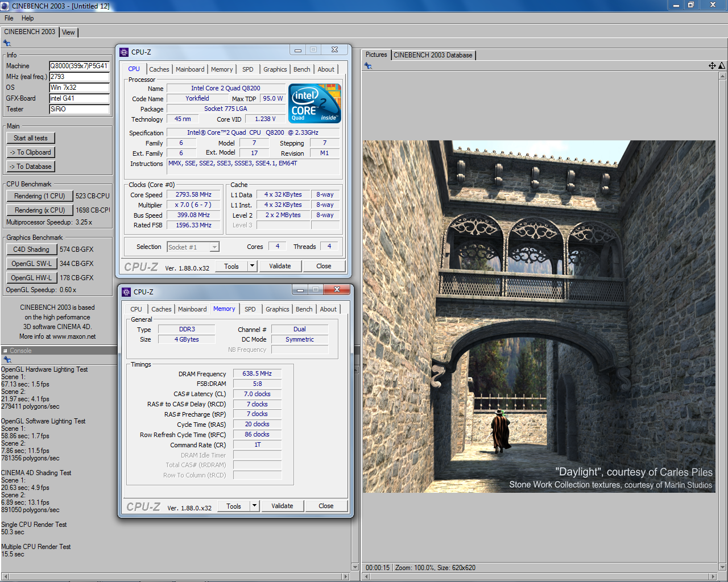Open the Caches tab in the upper CPU-Z window
The width and height of the screenshot is (728, 582).
click(x=159, y=69)
